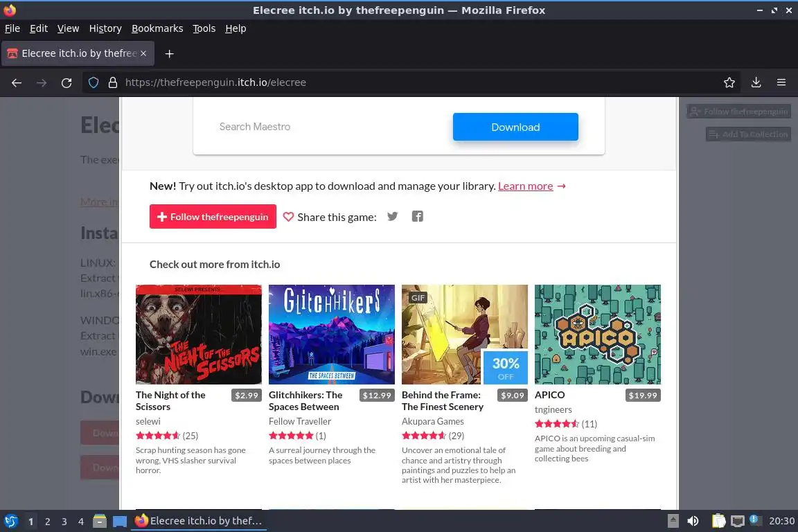
Task: Click the 30% OFF sale badge
Action: [506, 368]
